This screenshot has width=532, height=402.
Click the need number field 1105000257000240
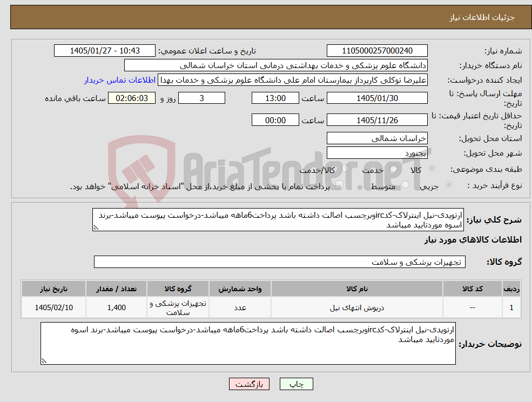(377, 51)
